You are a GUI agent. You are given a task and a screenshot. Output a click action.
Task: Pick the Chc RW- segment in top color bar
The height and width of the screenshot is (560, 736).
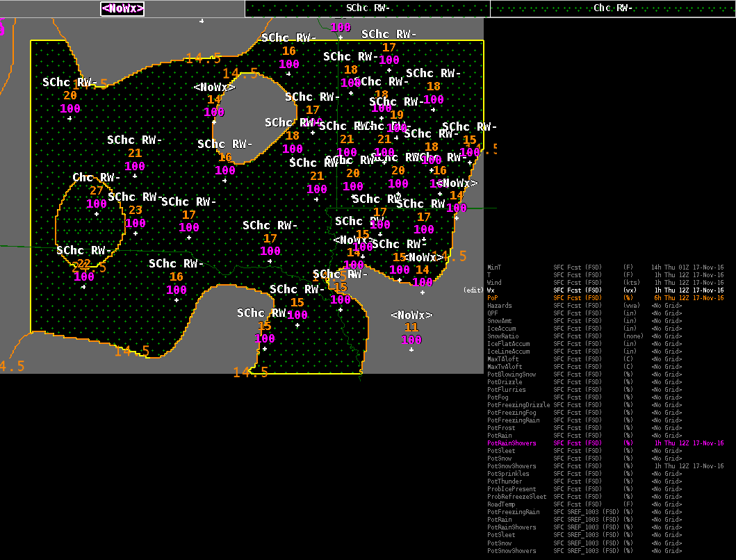click(612, 8)
